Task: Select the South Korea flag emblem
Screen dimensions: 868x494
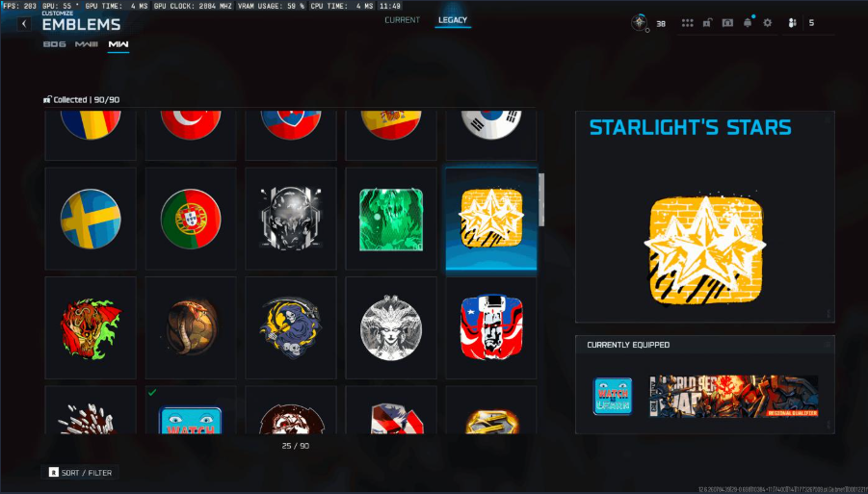Action: 491,136
